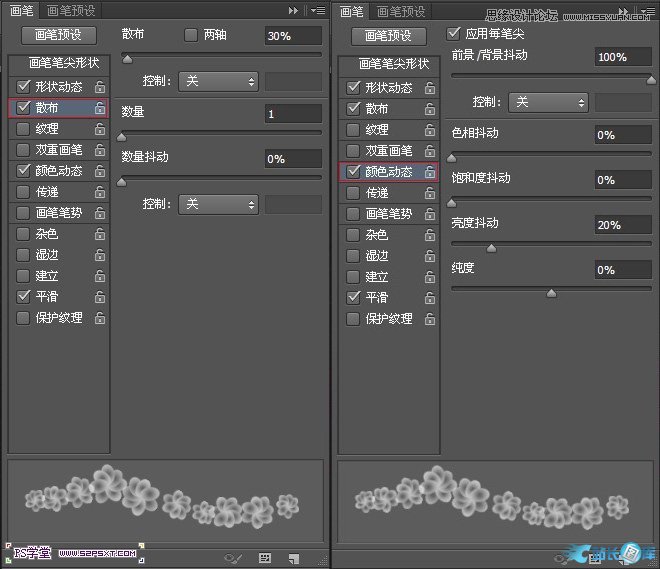The height and width of the screenshot is (569, 660).
Task: Click the 画笔预设 button in left panel
Action: pyautogui.click(x=58, y=35)
